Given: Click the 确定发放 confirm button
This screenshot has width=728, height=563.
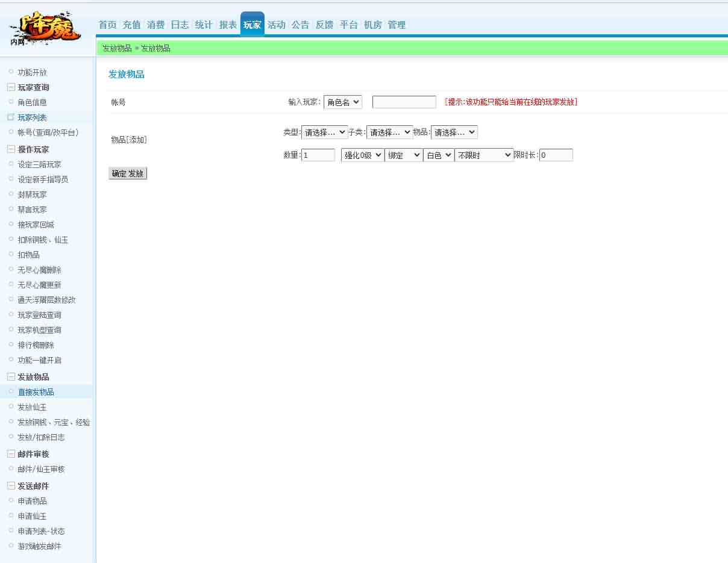Looking at the screenshot, I should [127, 173].
